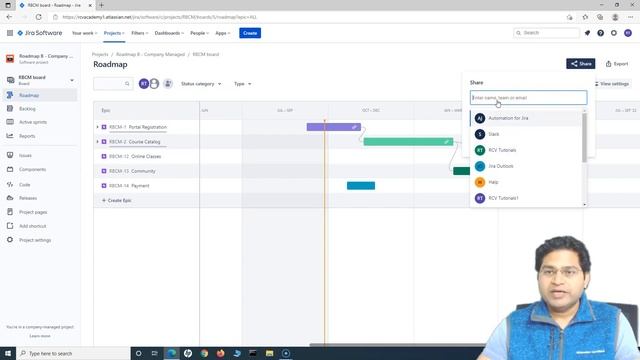This screenshot has width=640, height=360.
Task: Click the RBCM board breadcrumb link
Action: point(206,54)
